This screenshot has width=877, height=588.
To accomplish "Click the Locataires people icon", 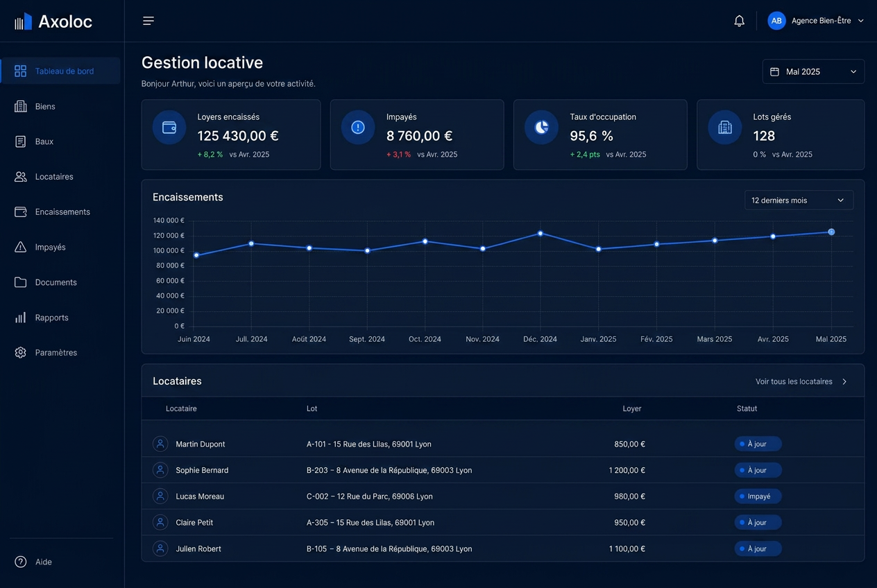I will (21, 177).
